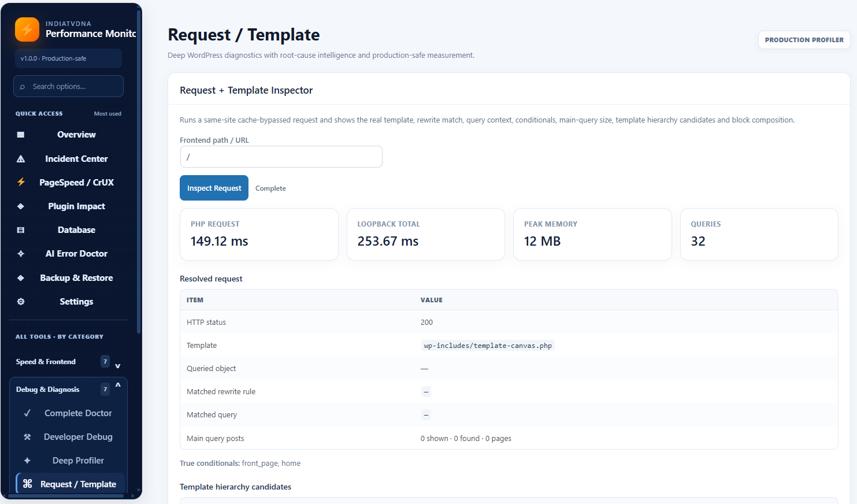Click the Queries 32 card

click(x=759, y=234)
